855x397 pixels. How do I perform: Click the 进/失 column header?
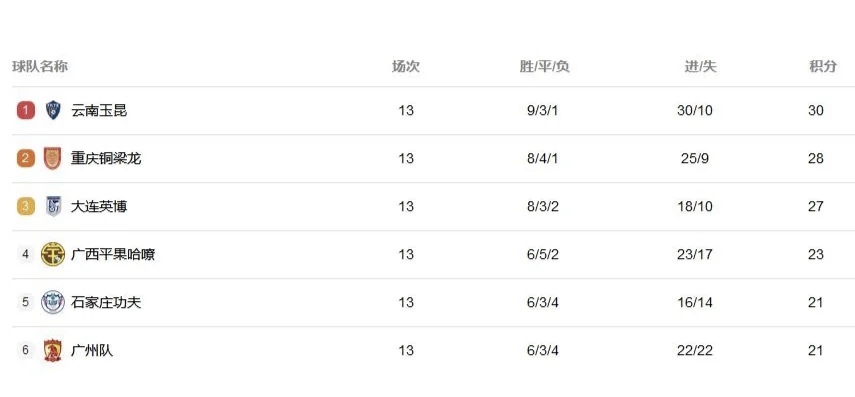pyautogui.click(x=701, y=67)
